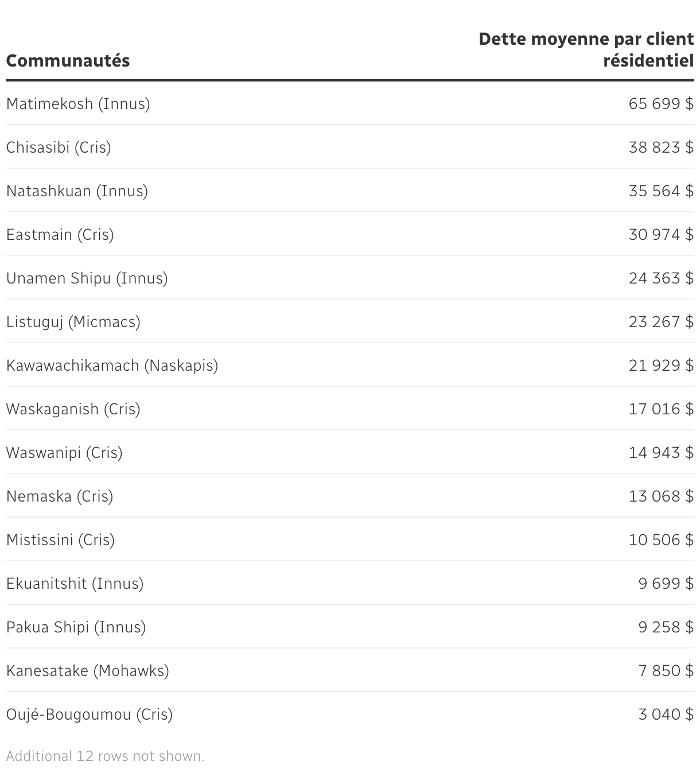Select the Matimekosh (Innus) row label
This screenshot has height=769, width=700.
click(x=78, y=104)
